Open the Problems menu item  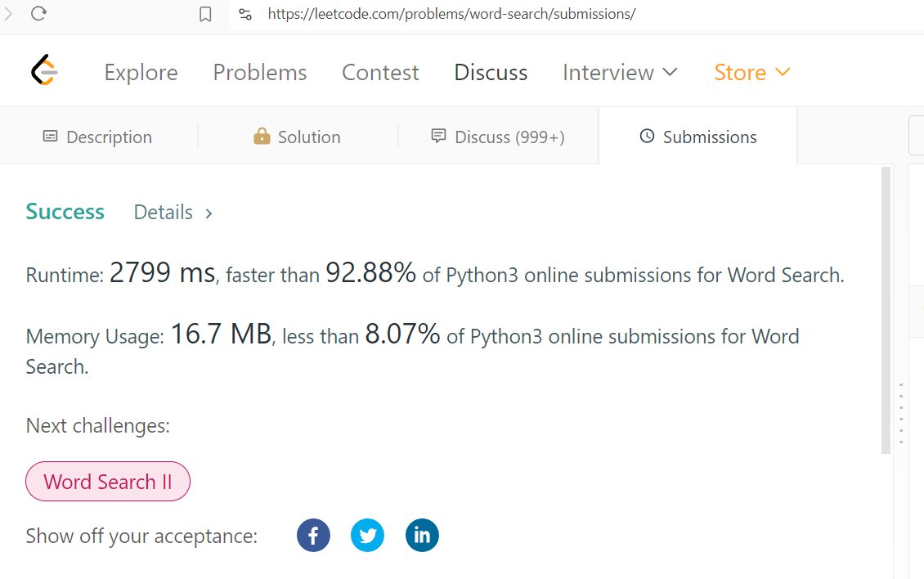[x=260, y=72]
